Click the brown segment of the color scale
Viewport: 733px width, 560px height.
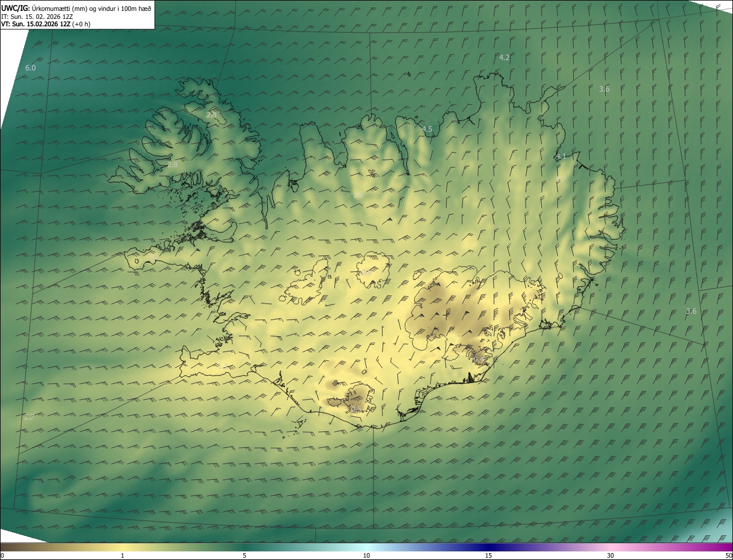click(x=23, y=547)
